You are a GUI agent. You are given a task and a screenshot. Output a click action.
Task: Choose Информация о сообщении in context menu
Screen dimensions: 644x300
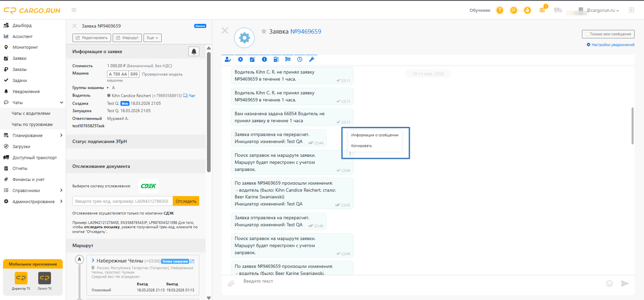tap(375, 135)
